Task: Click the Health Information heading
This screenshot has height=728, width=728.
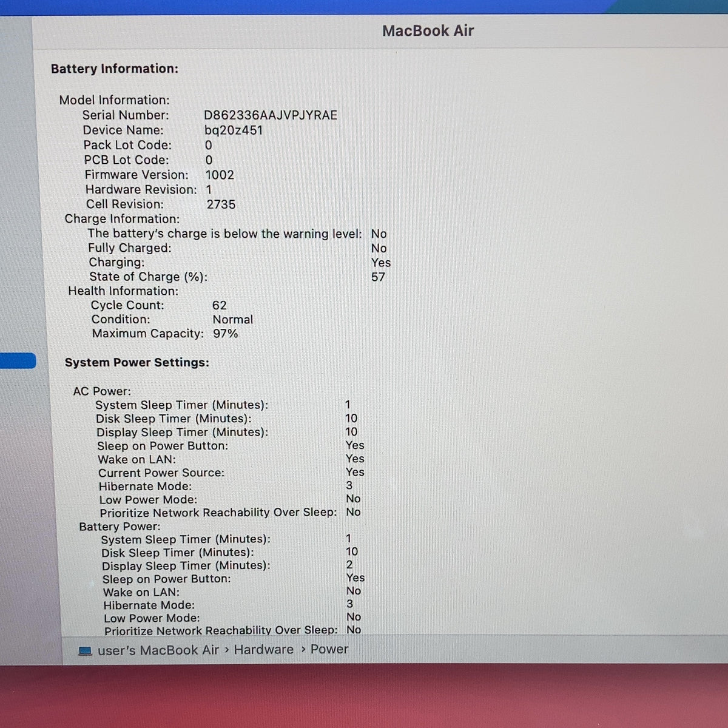Action: pyautogui.click(x=123, y=291)
